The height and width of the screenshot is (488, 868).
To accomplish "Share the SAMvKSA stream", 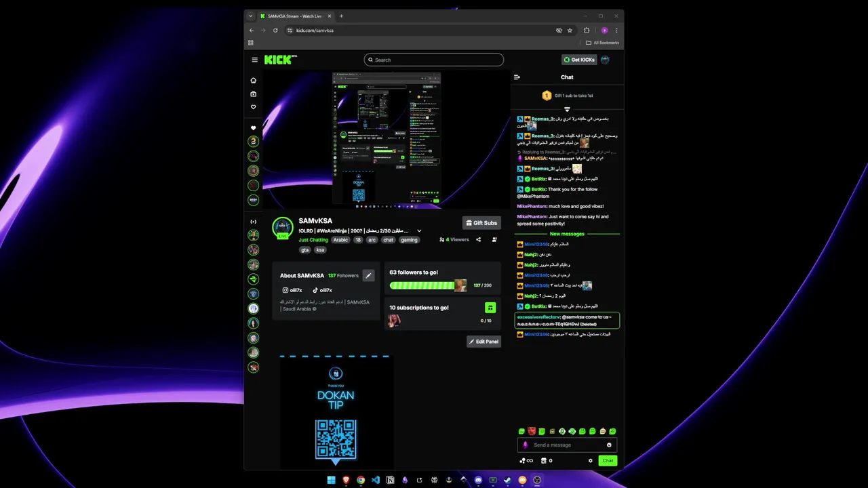I will [478, 239].
